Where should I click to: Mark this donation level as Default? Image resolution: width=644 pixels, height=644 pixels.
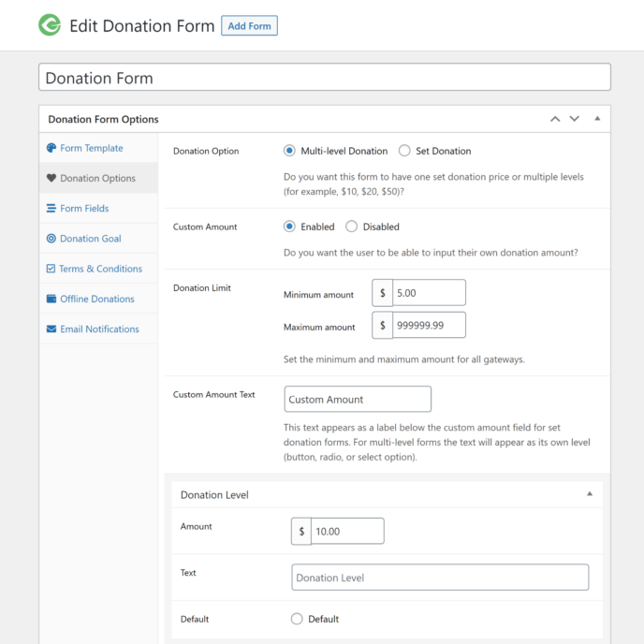[297, 619]
